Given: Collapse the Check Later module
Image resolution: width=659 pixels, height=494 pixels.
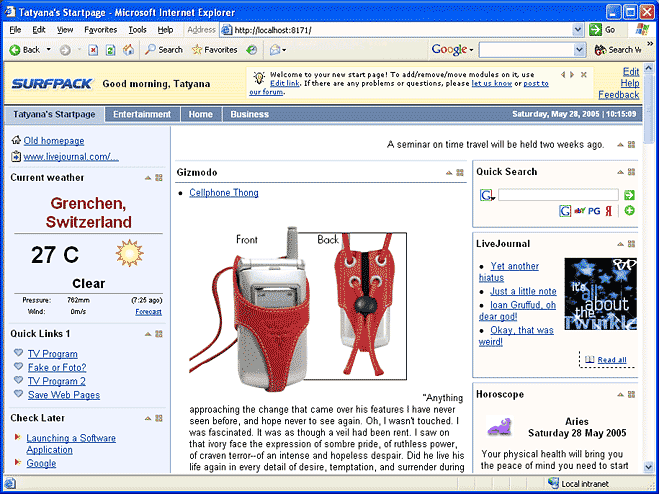Looking at the screenshot, I should tap(148, 418).
